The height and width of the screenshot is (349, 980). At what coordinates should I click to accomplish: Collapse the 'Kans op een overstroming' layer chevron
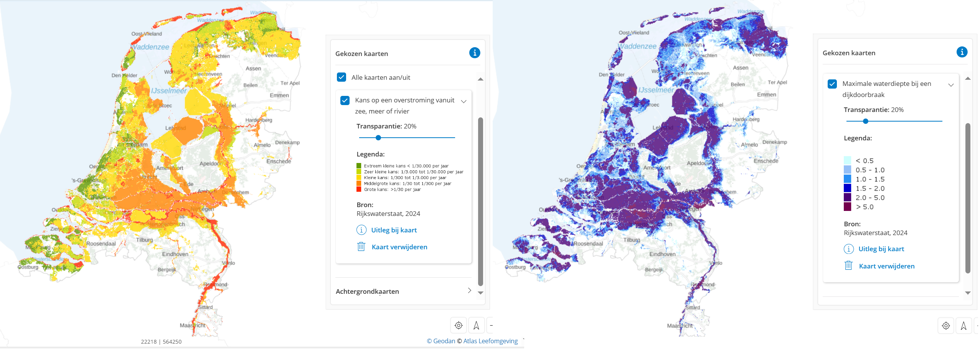(464, 102)
